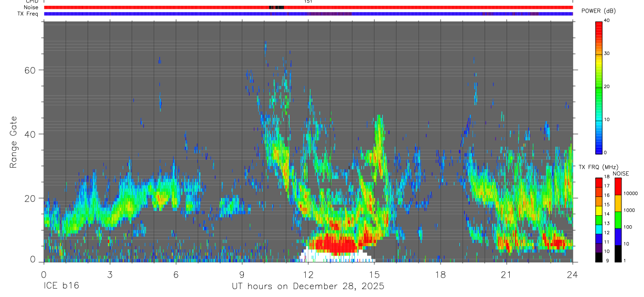Click the POWER (dB) color bar
The width and height of the screenshot is (644, 297).
[599, 87]
